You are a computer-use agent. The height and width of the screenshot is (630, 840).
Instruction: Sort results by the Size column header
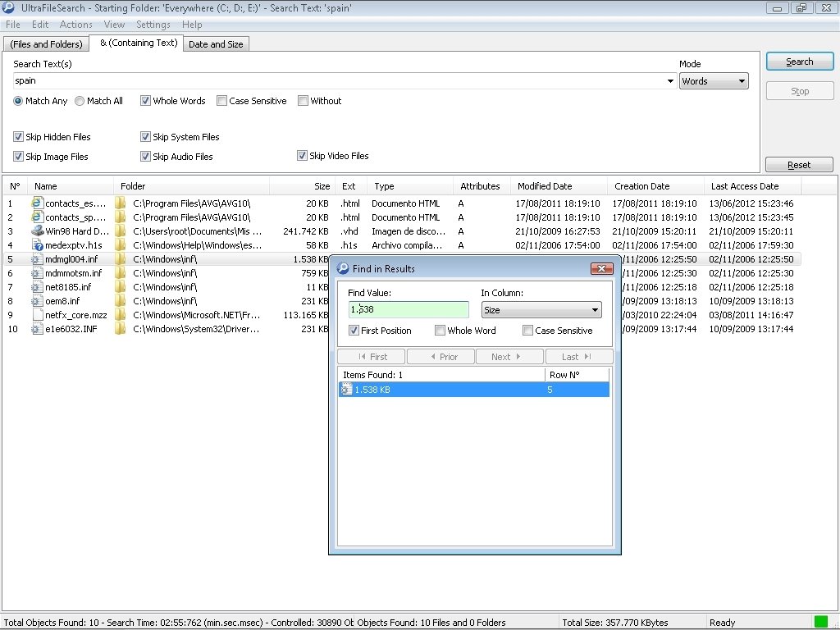(x=303, y=186)
